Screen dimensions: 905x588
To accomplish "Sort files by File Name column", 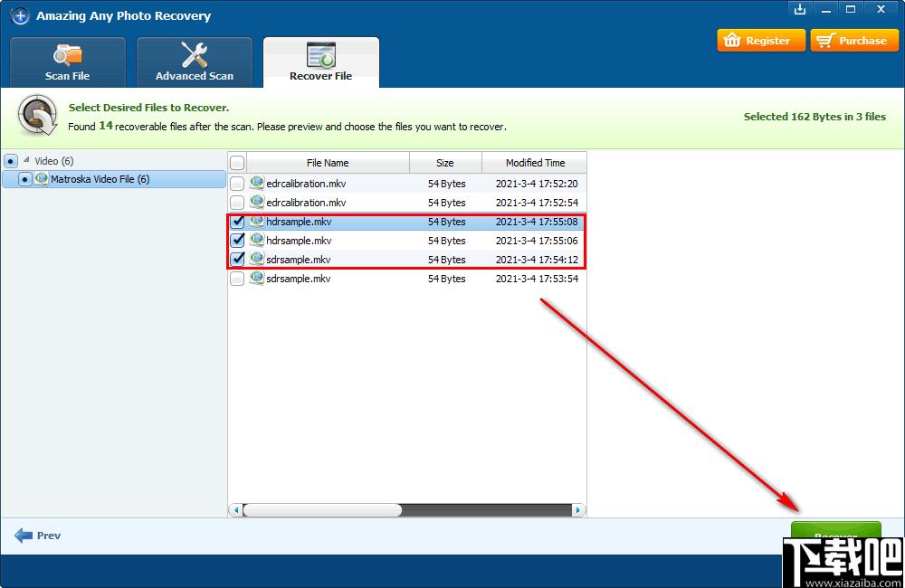I will pyautogui.click(x=328, y=163).
